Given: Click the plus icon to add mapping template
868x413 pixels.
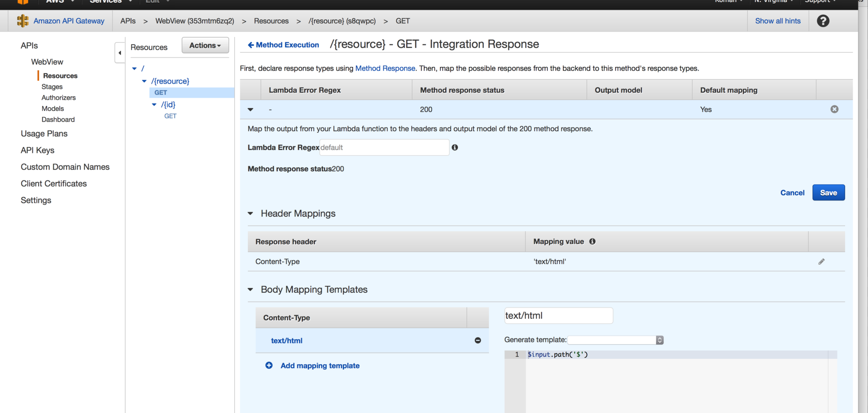Looking at the screenshot, I should (269, 366).
